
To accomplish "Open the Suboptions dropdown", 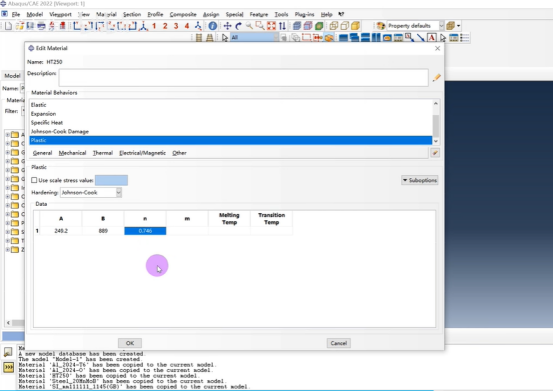I will click(x=420, y=180).
